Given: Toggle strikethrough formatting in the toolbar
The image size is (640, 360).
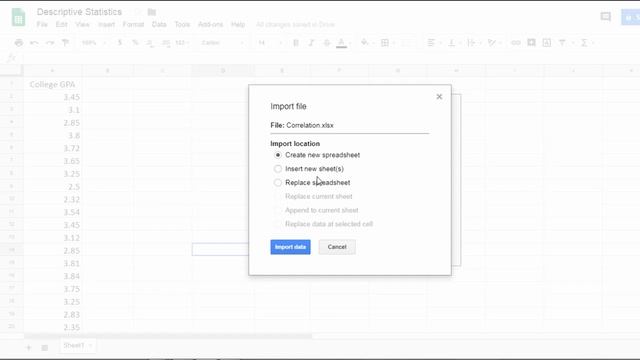Looking at the screenshot, I should tap(327, 42).
